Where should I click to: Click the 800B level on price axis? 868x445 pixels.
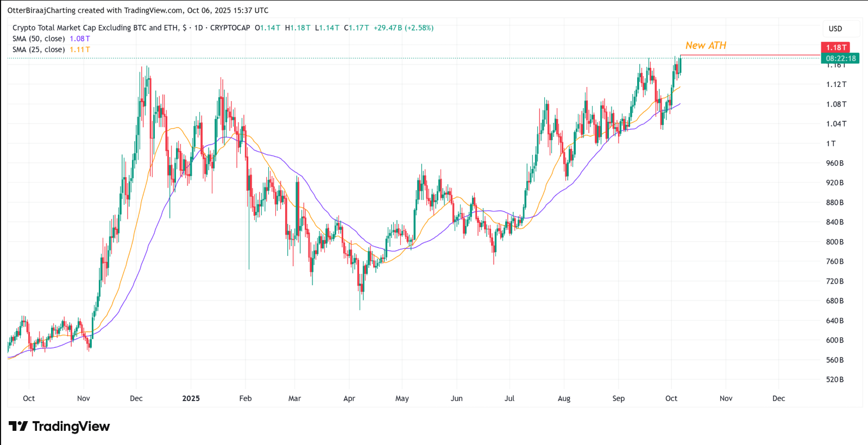834,242
